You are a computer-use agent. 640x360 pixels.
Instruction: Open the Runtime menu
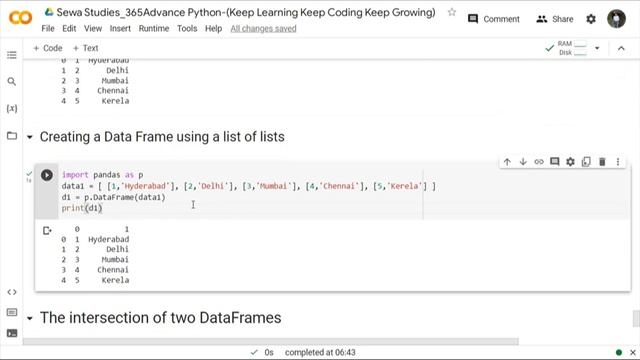point(153,29)
